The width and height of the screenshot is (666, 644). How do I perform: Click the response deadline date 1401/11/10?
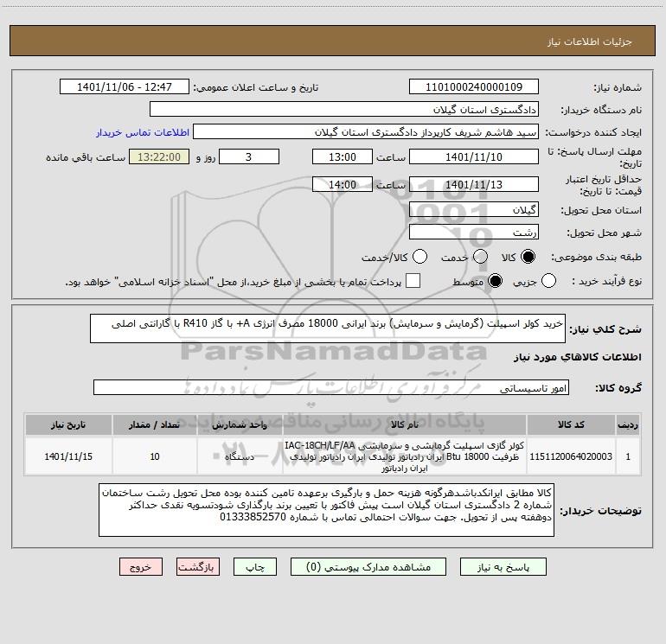point(474,156)
